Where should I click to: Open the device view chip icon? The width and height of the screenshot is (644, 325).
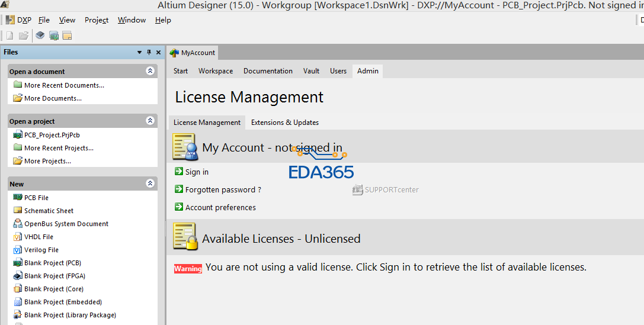point(40,36)
